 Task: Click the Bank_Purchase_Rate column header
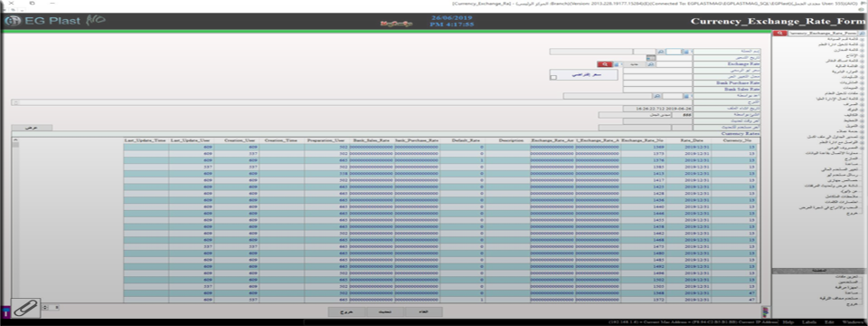click(417, 141)
